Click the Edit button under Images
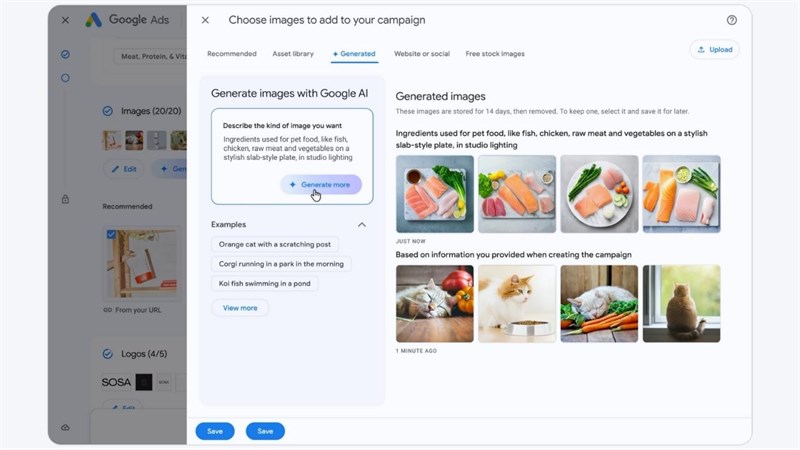 click(124, 169)
